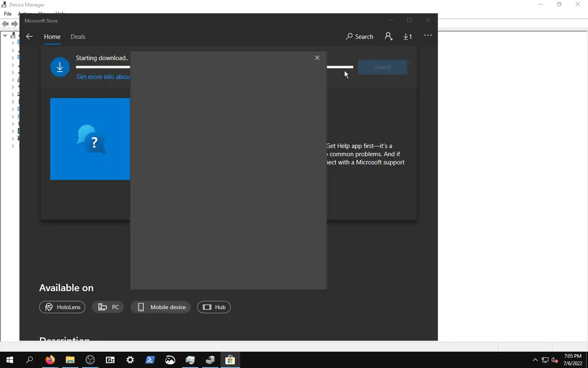Open OBS Studio from the taskbar
Screen dimensions: 588x368
(90, 360)
